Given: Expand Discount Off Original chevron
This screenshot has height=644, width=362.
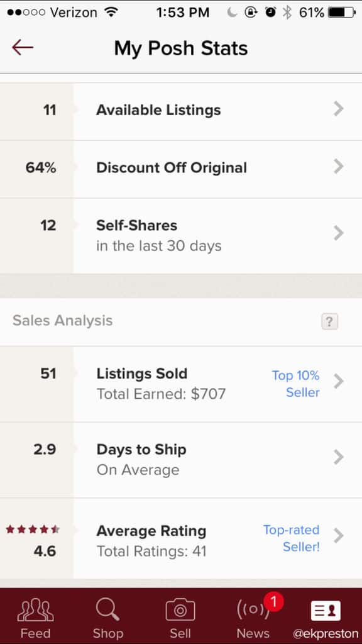Looking at the screenshot, I should click(339, 167).
